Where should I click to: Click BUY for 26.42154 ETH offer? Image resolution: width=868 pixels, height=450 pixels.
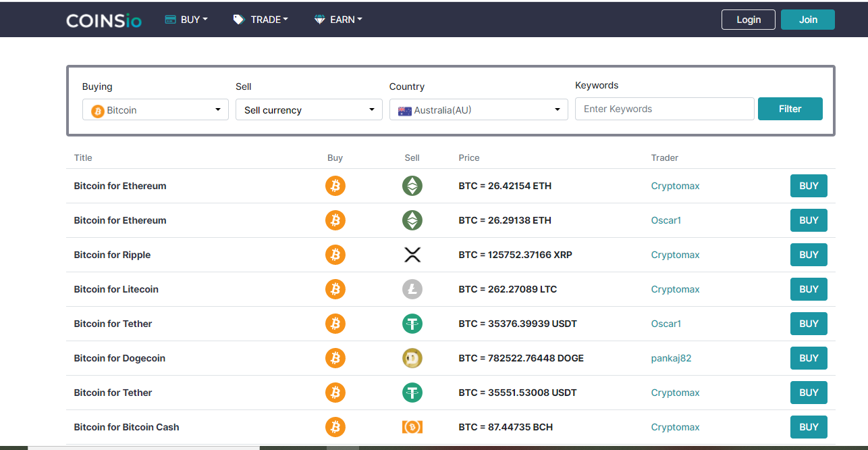809,186
